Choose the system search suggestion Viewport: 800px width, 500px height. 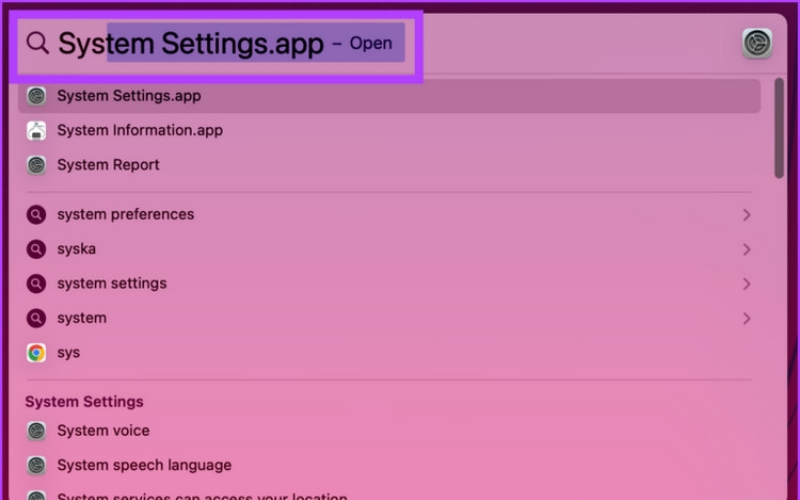389,318
